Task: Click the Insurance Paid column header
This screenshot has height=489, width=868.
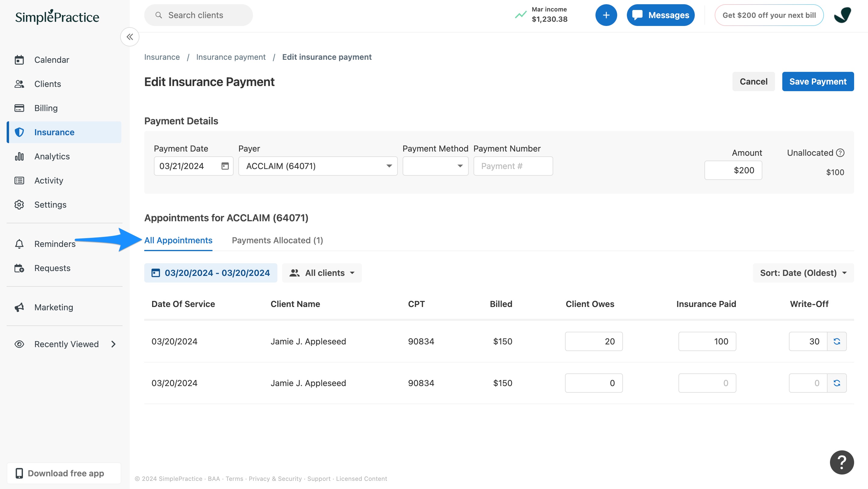Action: click(706, 304)
